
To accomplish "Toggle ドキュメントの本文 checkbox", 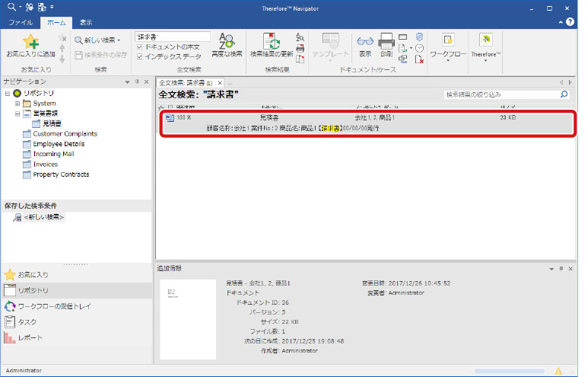I will pos(139,46).
